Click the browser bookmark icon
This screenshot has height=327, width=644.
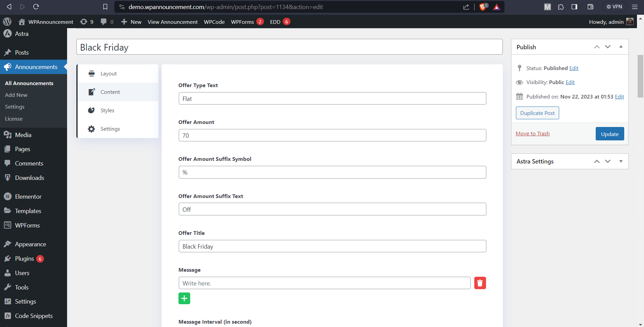pyautogui.click(x=105, y=7)
